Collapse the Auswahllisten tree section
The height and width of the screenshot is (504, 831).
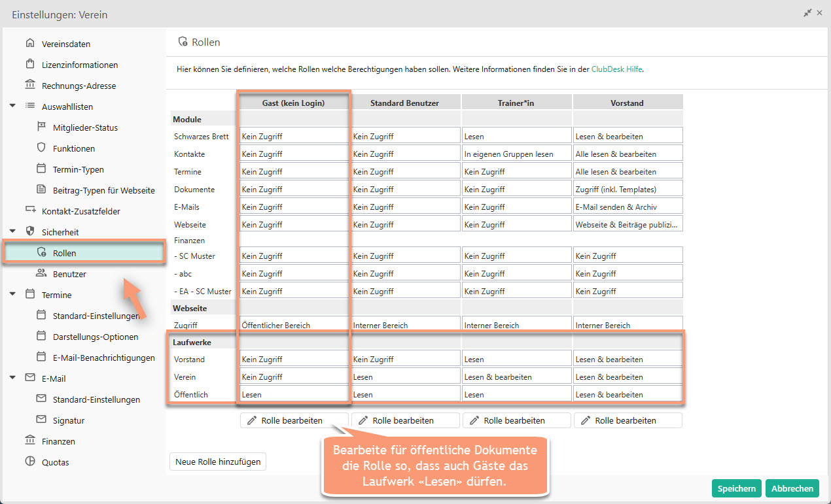point(12,106)
